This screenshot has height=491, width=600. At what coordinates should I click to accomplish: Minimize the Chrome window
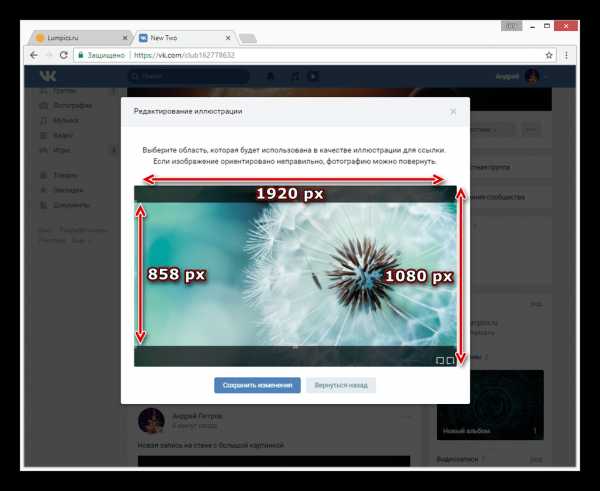[x=532, y=26]
